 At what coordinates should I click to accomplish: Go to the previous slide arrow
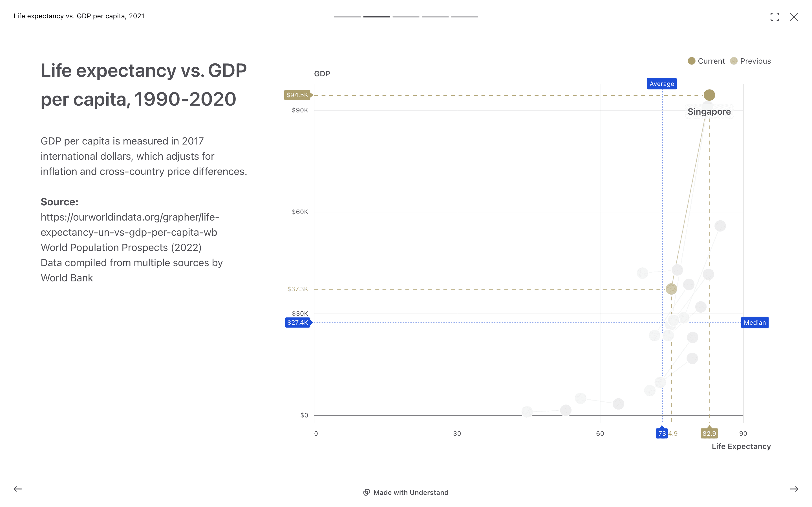(18, 489)
